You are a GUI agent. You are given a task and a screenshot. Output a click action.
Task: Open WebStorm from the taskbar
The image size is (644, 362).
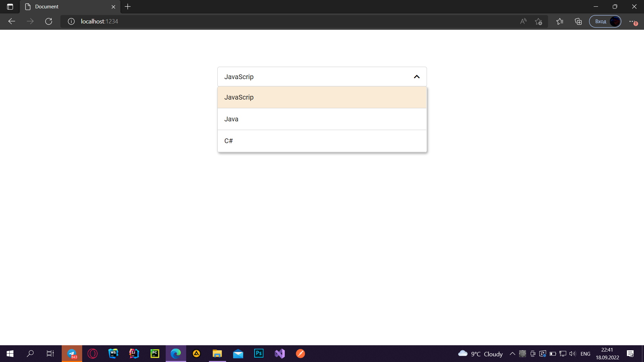113,354
